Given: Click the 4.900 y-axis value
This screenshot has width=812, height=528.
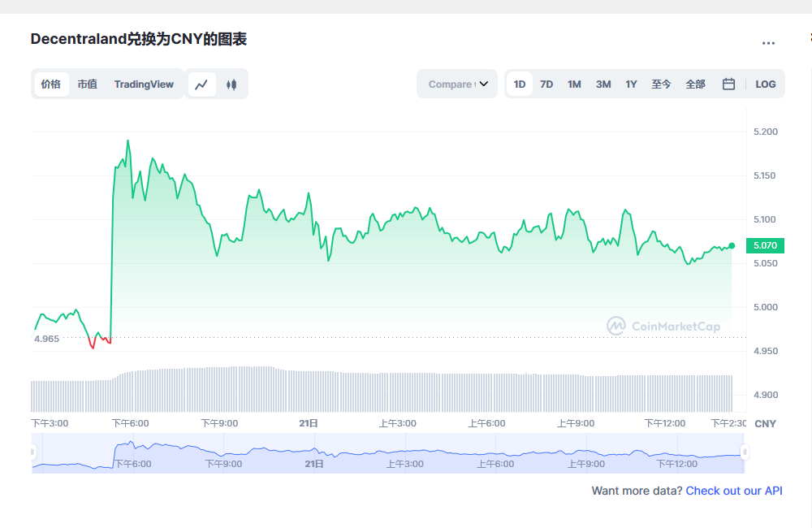Looking at the screenshot, I should pos(766,395).
